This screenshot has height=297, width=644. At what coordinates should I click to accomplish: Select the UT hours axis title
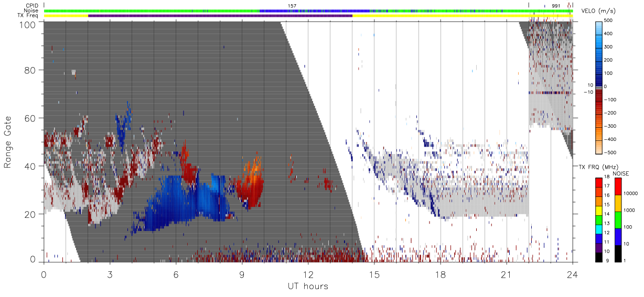click(x=308, y=286)
